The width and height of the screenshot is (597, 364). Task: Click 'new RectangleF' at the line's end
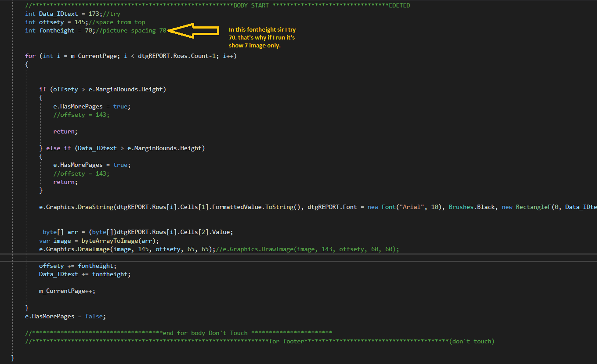[x=526, y=206]
